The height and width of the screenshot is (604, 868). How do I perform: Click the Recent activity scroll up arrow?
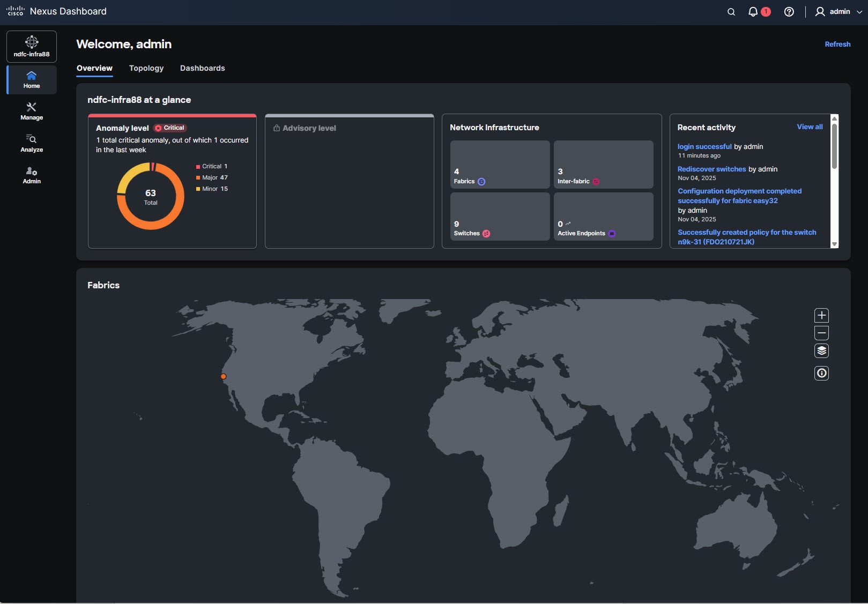click(834, 118)
